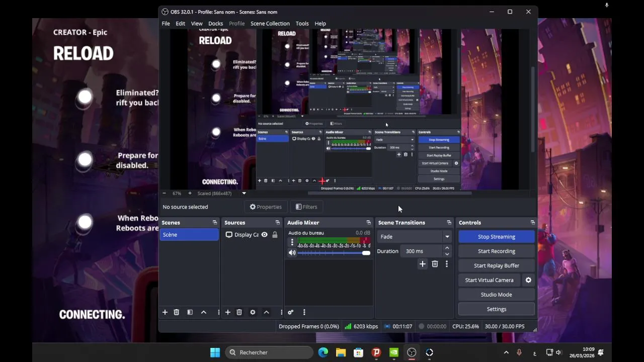Decrease transition duration down arrow
The image size is (644, 362).
[x=447, y=254]
